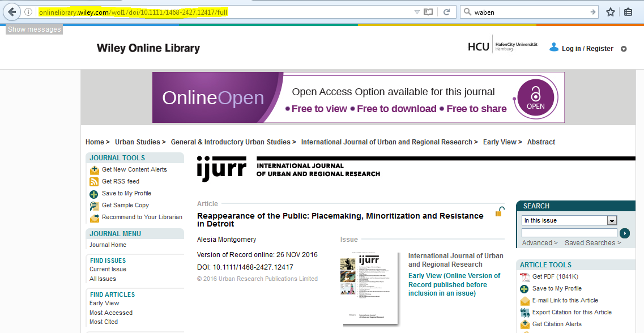Open Most Accessed articles
The height and width of the screenshot is (333, 644).
(x=111, y=313)
